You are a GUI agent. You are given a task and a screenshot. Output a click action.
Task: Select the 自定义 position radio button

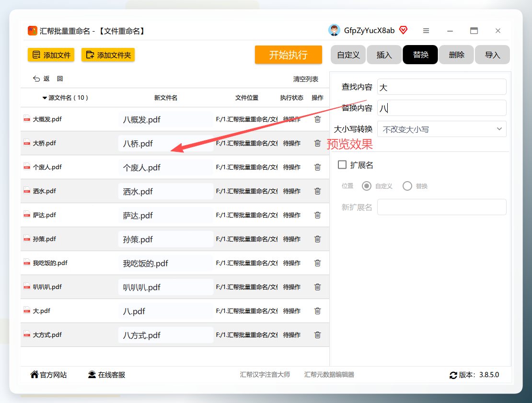pyautogui.click(x=367, y=186)
